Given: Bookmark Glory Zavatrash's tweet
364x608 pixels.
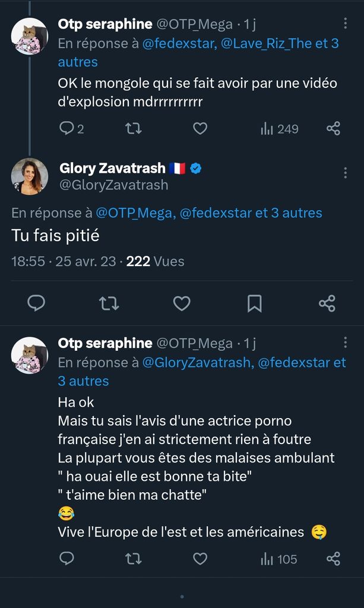Looking at the screenshot, I should click(x=254, y=303).
